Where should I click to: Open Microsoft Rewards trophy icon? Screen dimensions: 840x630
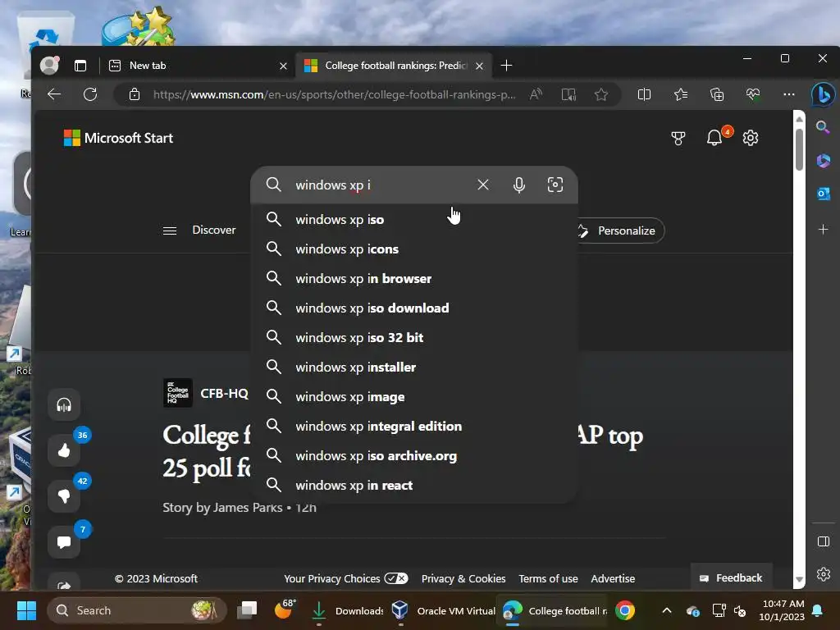[x=678, y=138]
